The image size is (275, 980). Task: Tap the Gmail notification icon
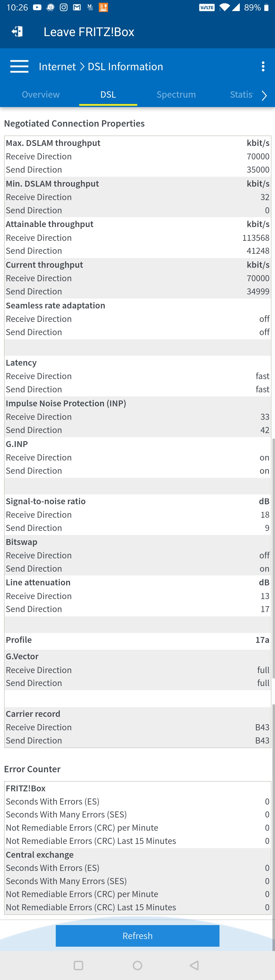(77, 8)
